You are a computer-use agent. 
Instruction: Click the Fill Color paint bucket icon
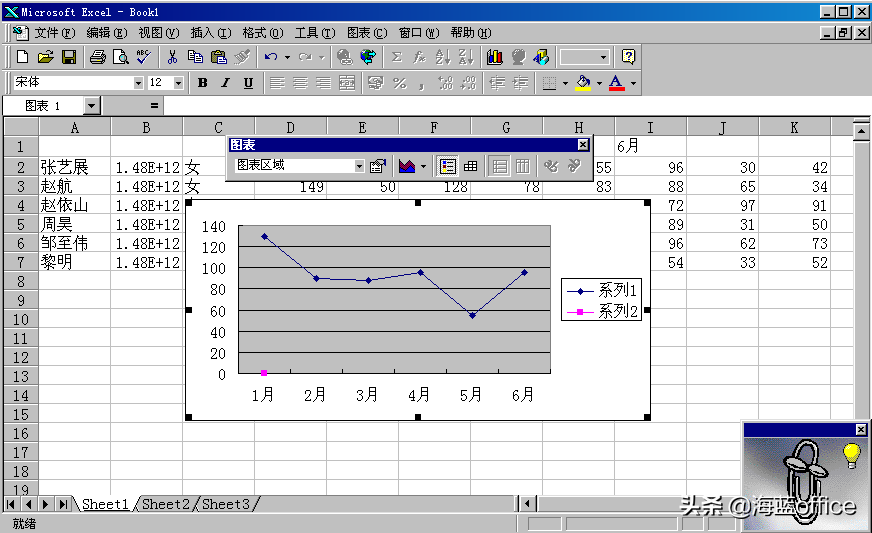(583, 83)
